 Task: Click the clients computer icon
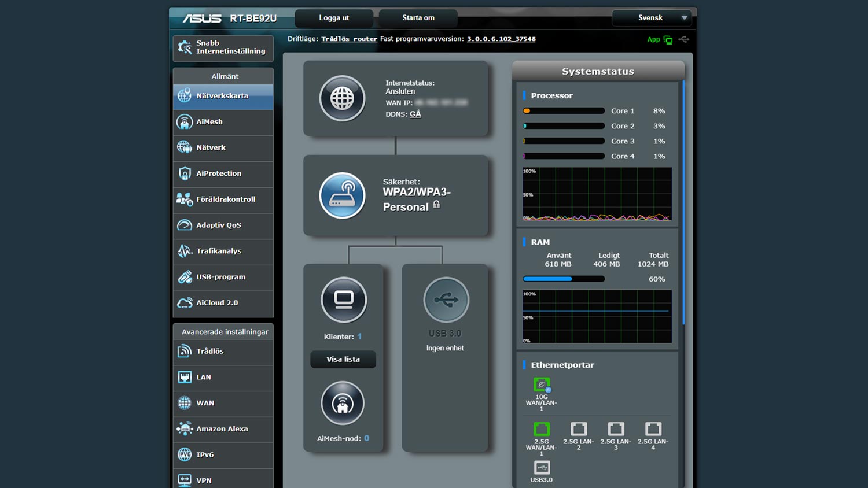pyautogui.click(x=344, y=300)
